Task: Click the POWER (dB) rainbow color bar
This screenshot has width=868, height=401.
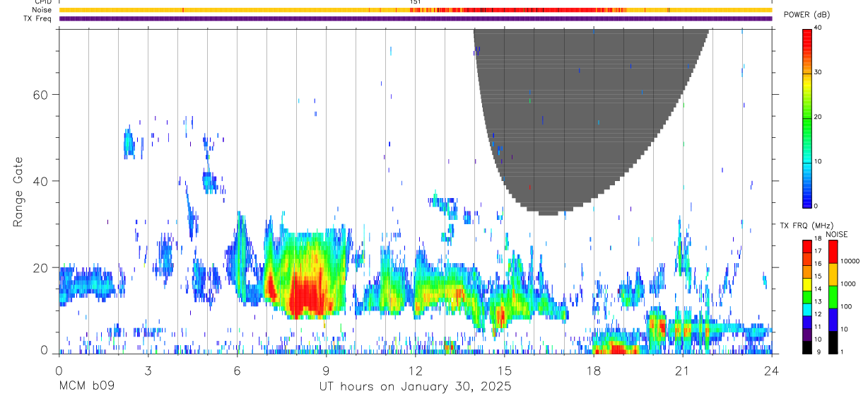Action: click(807, 117)
